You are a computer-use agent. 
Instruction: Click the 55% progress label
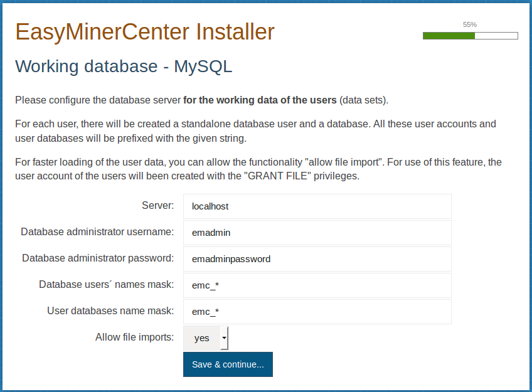pyautogui.click(x=470, y=24)
